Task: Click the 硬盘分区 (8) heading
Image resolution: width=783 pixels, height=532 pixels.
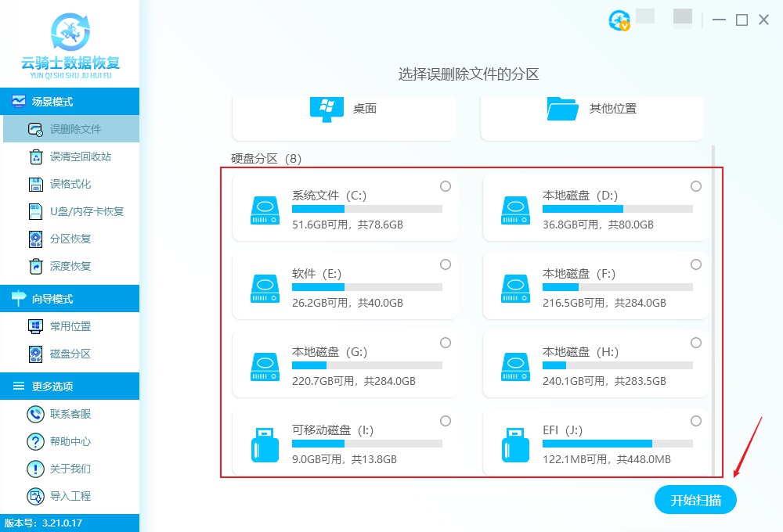Action: pyautogui.click(x=266, y=159)
